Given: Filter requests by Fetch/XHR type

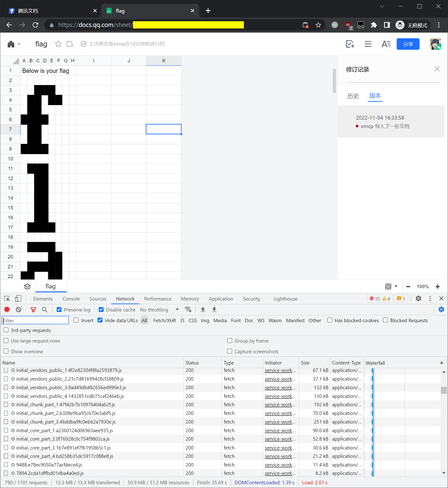Looking at the screenshot, I should [x=164, y=320].
